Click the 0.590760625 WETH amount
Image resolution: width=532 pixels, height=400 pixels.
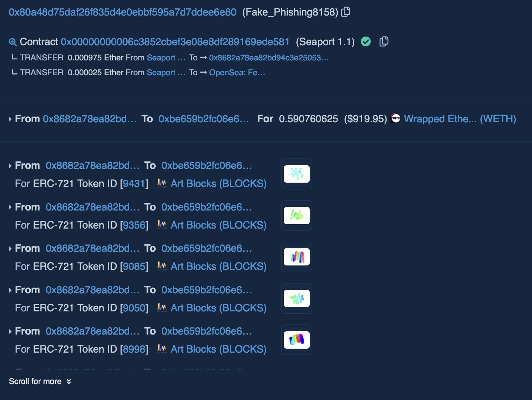point(308,119)
